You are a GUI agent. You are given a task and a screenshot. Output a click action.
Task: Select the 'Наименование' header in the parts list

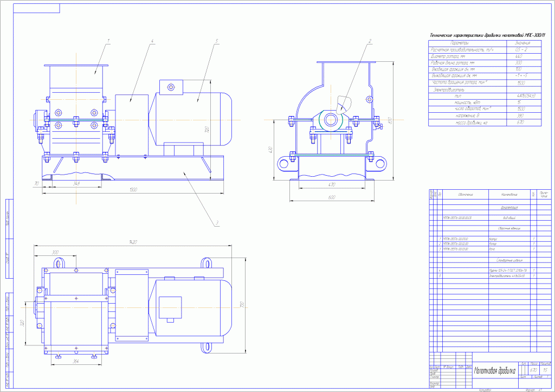pos(509,195)
